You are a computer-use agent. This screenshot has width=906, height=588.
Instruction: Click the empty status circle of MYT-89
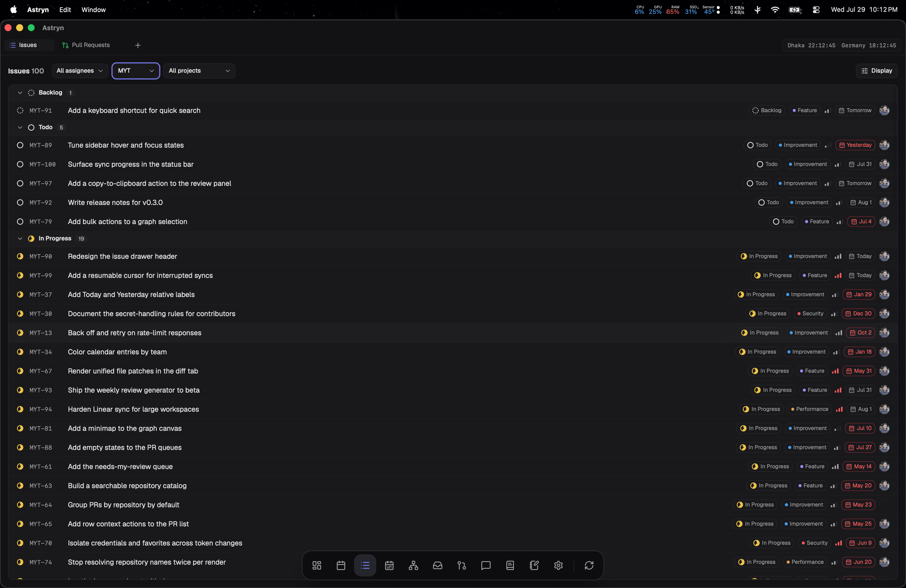click(20, 145)
